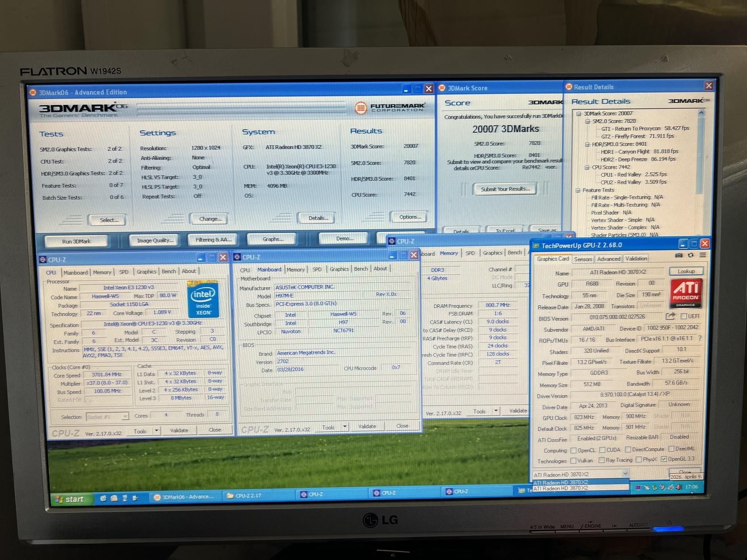
Task: Switch to the Sensors tab in GPU-Z
Action: (x=583, y=259)
